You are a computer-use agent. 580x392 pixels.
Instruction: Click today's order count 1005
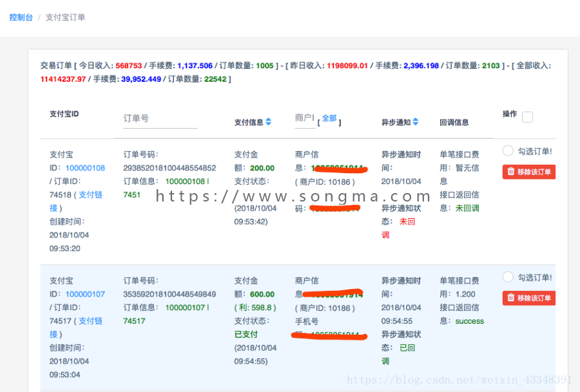pyautogui.click(x=265, y=66)
